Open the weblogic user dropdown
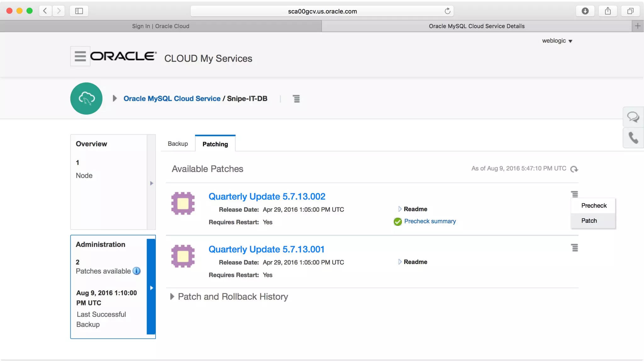The width and height of the screenshot is (644, 362). click(557, 41)
